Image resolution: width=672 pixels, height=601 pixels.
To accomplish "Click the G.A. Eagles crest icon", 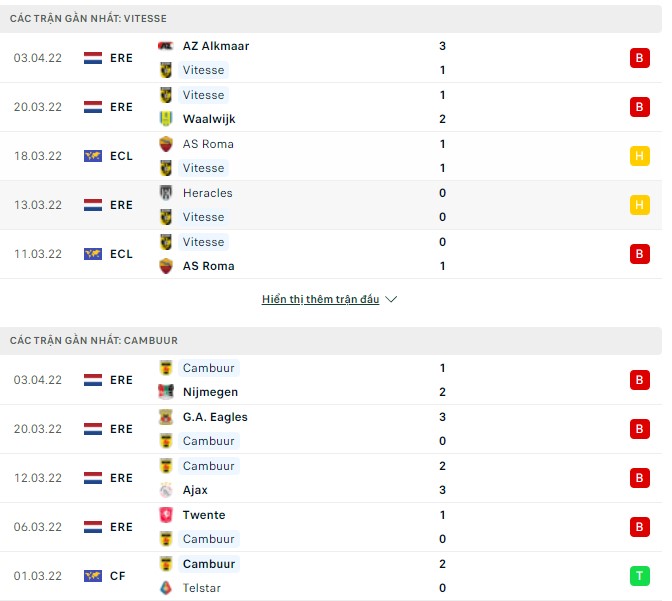I will tap(166, 417).
